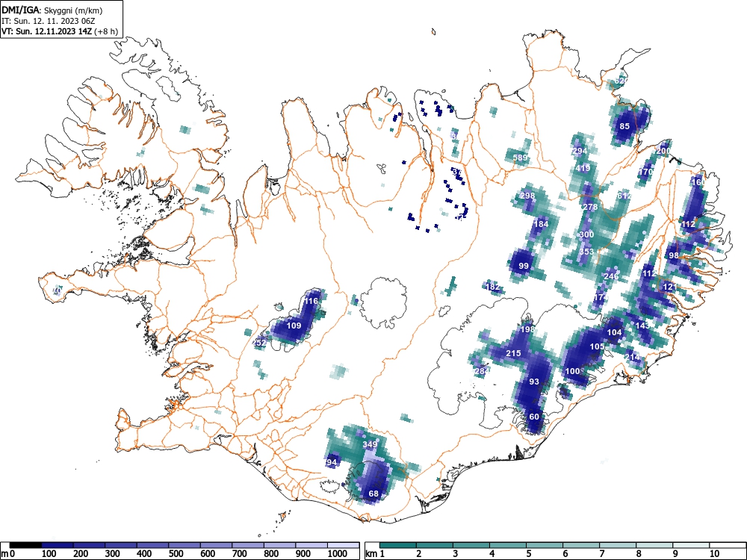This screenshot has width=747, height=560.
Task: Click the 400 label in the metre legend
Action: [144, 554]
